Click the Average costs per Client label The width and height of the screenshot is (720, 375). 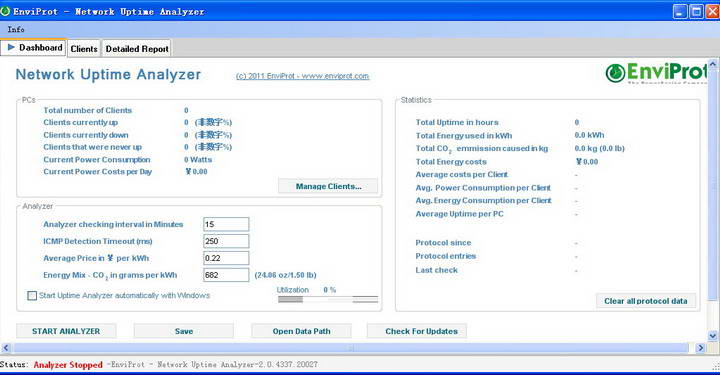(461, 175)
